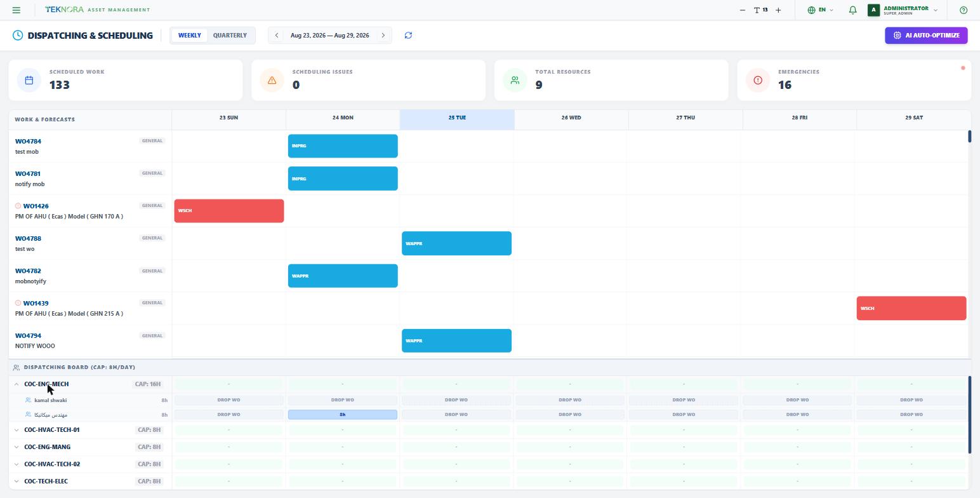The width and height of the screenshot is (980, 498).
Task: Select the 26 WED column header
Action: [571, 119]
